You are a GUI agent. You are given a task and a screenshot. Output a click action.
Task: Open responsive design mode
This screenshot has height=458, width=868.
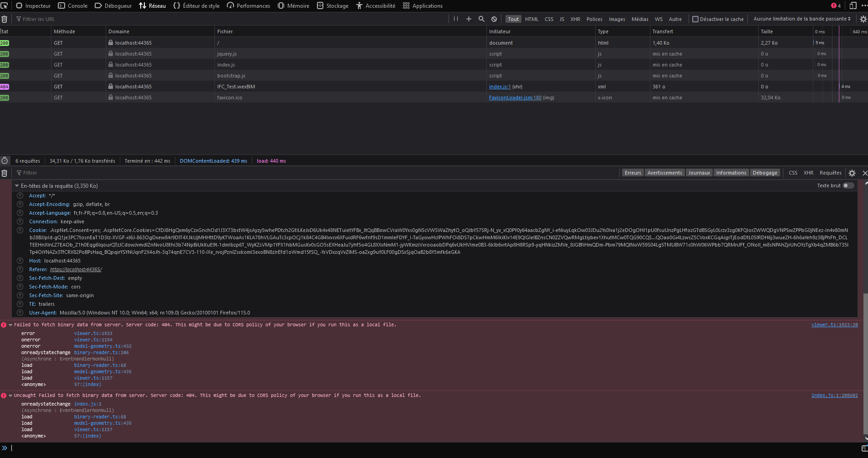click(x=852, y=5)
